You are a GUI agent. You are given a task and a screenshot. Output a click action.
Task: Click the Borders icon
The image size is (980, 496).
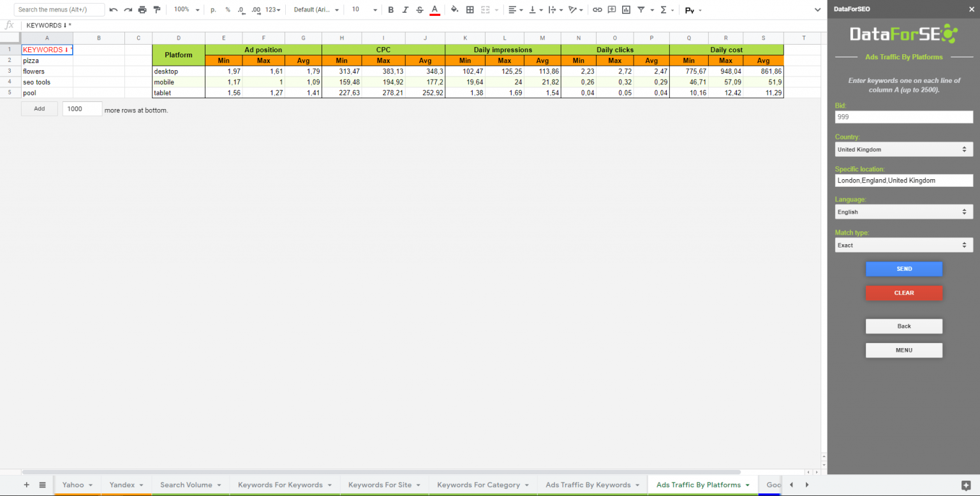click(x=468, y=10)
